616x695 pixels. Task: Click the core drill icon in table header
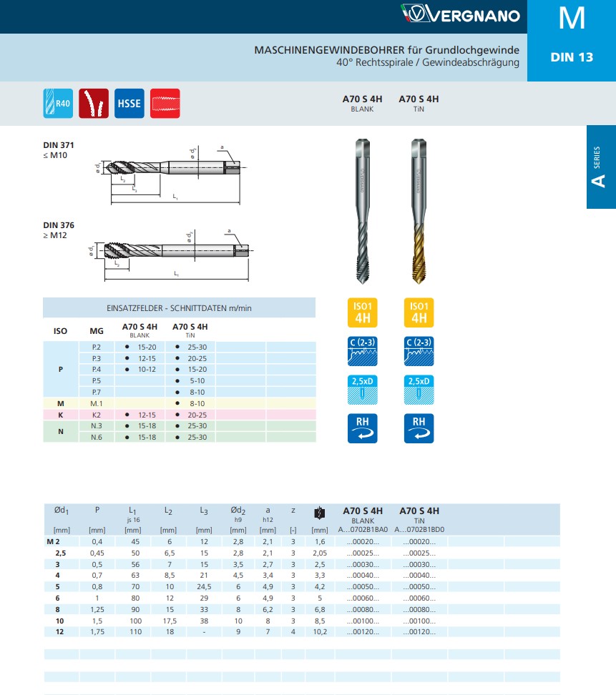(319, 513)
